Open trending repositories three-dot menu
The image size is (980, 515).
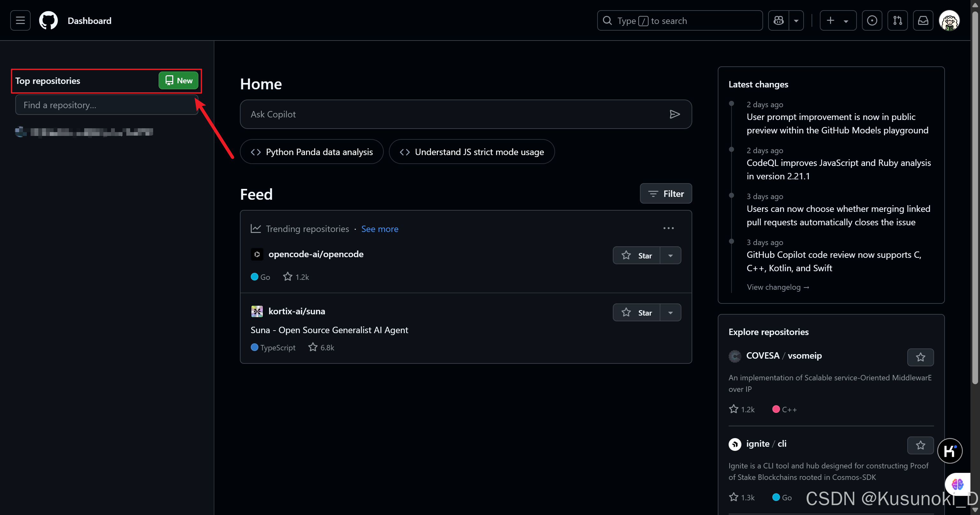click(x=668, y=228)
